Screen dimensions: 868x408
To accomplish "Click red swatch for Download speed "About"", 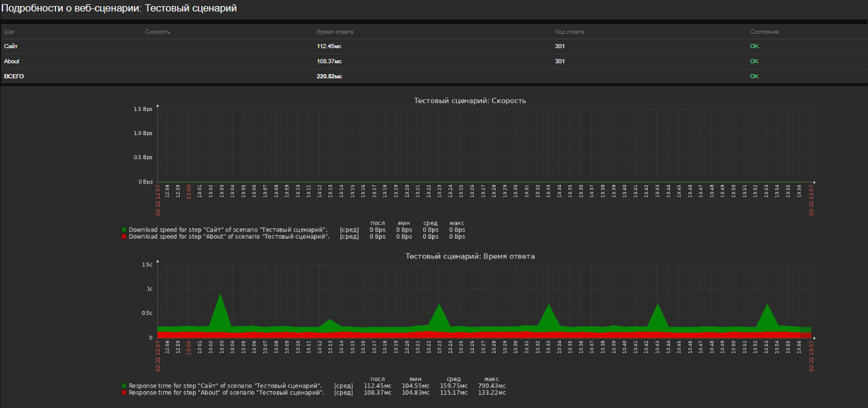I will coord(124,237).
